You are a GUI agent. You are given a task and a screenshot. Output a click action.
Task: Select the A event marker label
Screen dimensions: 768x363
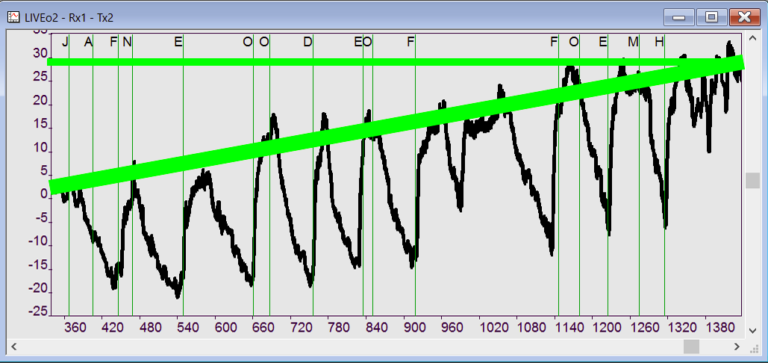pyautogui.click(x=88, y=42)
